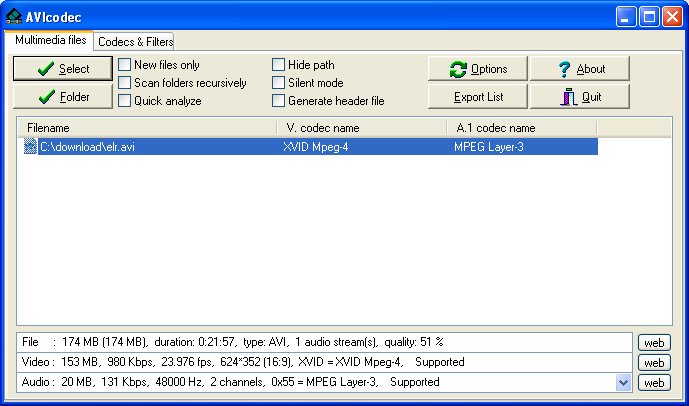
Task: Enable Generate header file checkbox
Action: (279, 101)
